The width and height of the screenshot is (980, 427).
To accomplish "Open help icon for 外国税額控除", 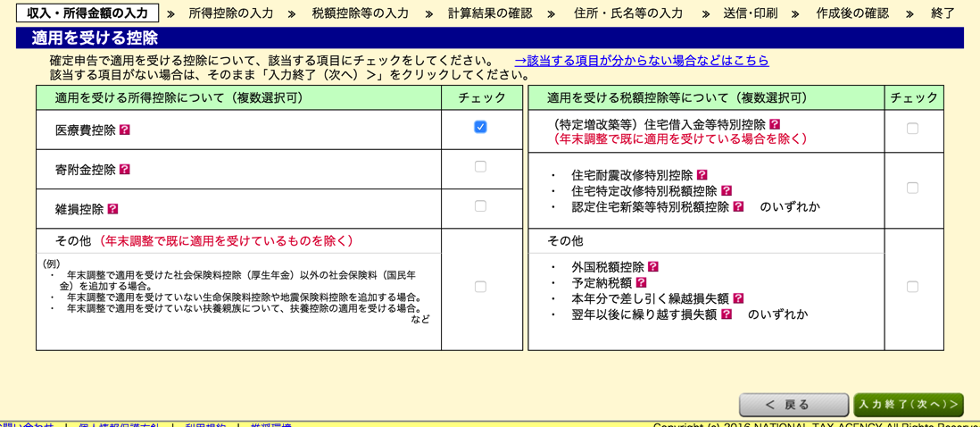I will coord(653,267).
